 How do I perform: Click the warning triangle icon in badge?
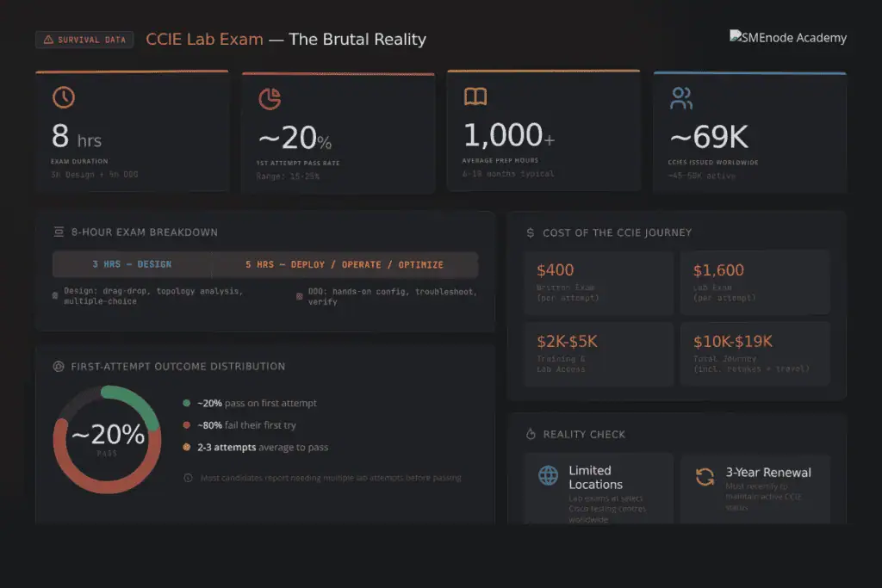(48, 40)
